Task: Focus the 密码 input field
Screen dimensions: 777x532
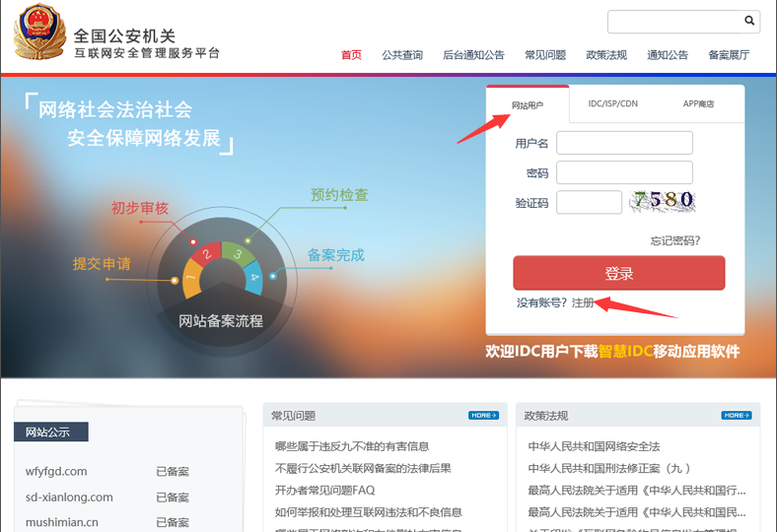Action: pos(624,172)
